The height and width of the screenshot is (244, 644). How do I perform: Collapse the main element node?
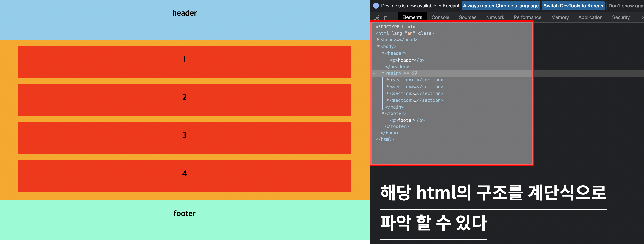point(383,73)
